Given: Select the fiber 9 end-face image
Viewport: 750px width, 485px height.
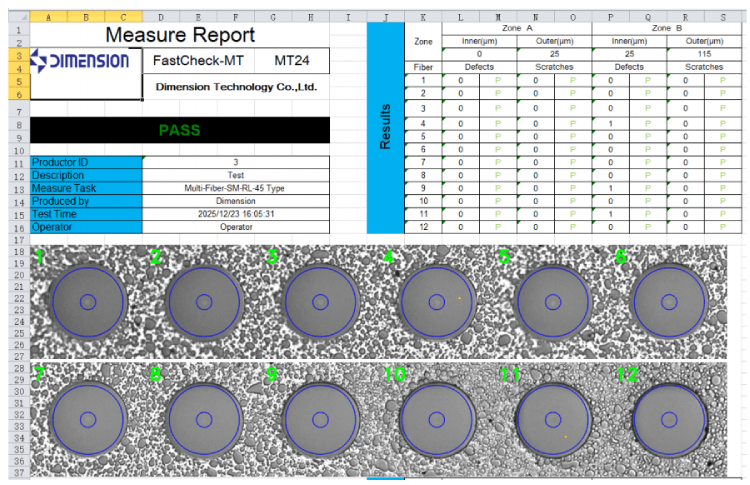Looking at the screenshot, I should pos(320,420).
